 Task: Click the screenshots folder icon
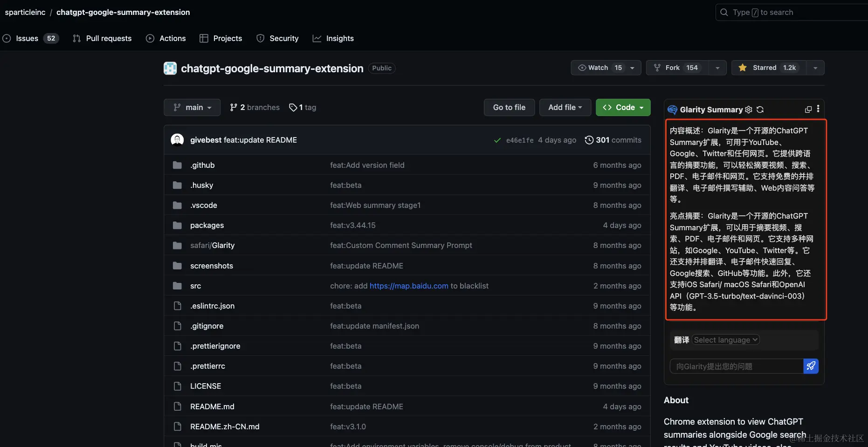pos(177,266)
